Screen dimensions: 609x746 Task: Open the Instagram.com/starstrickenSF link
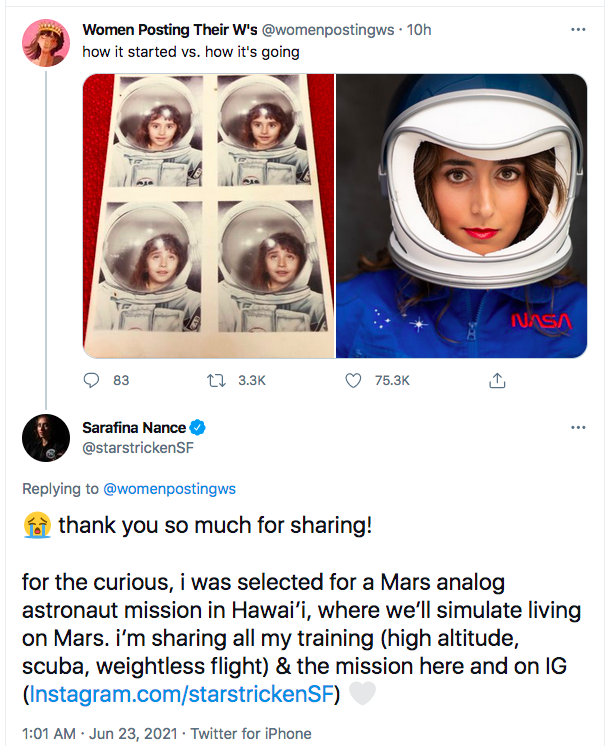pyautogui.click(x=183, y=693)
